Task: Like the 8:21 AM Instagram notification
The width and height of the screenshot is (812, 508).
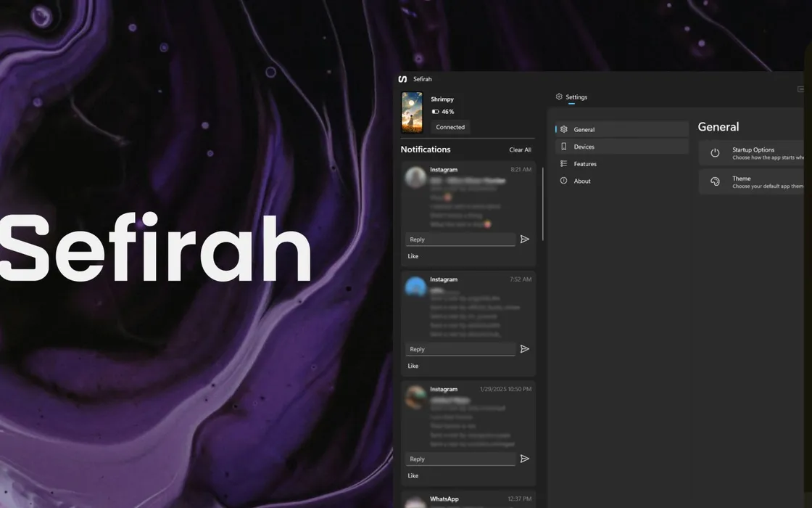Action: click(413, 256)
